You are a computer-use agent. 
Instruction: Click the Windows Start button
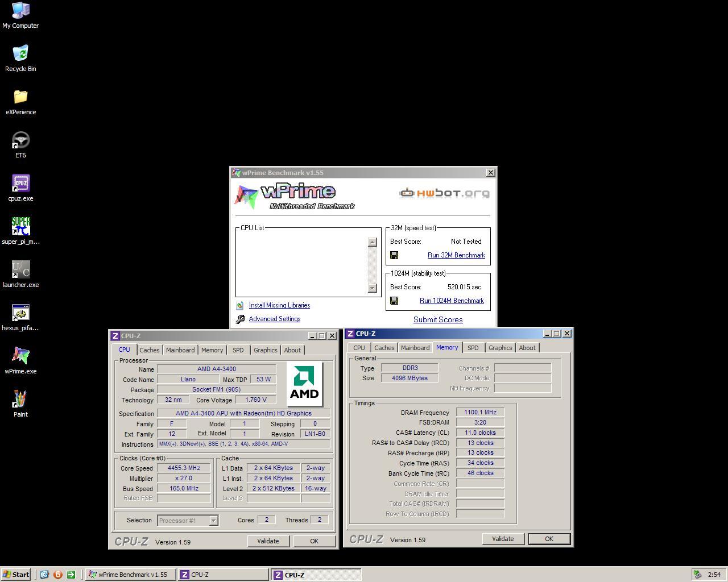tap(16, 575)
